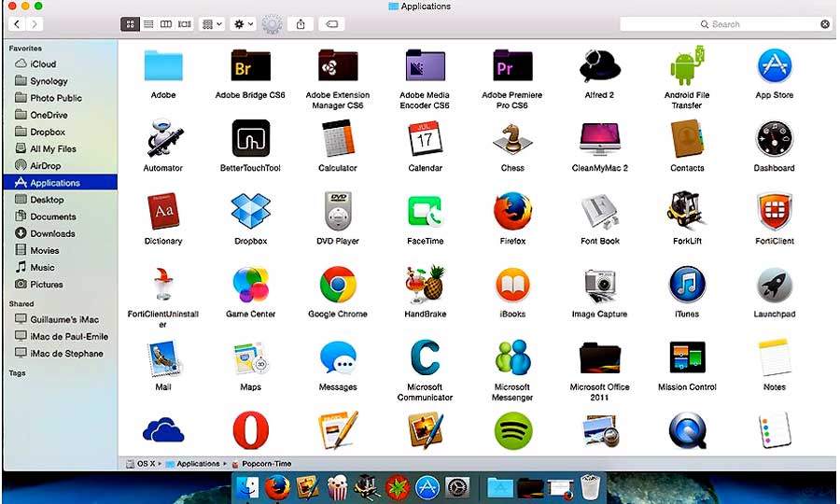Switch to column view mode
The image size is (840, 504).
(166, 24)
